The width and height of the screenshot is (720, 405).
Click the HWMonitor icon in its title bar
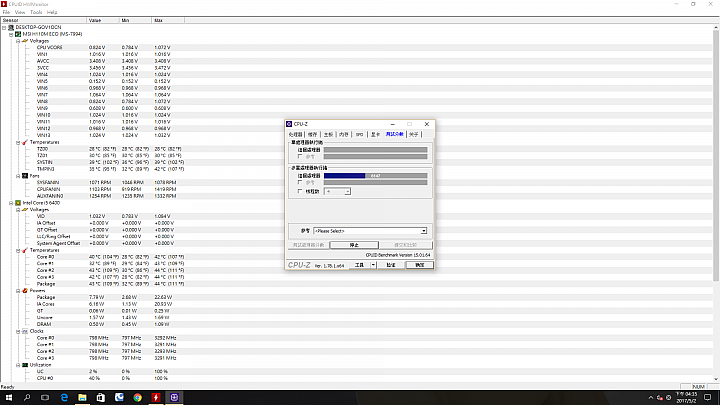coord(4,4)
